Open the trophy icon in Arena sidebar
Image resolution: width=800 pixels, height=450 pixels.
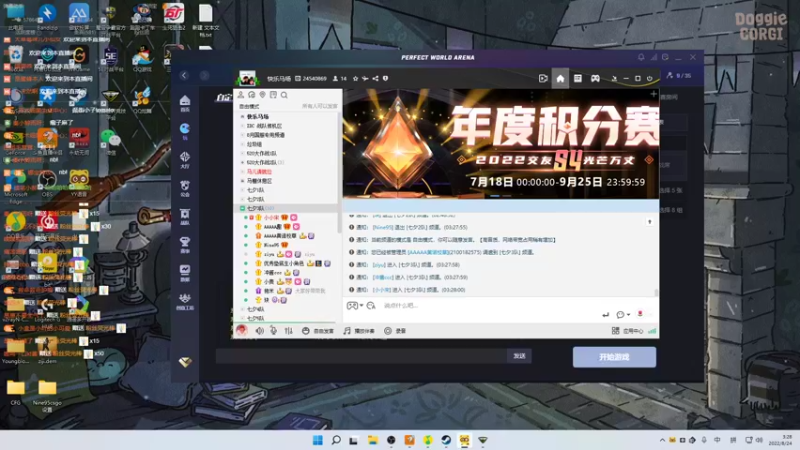tap(185, 244)
